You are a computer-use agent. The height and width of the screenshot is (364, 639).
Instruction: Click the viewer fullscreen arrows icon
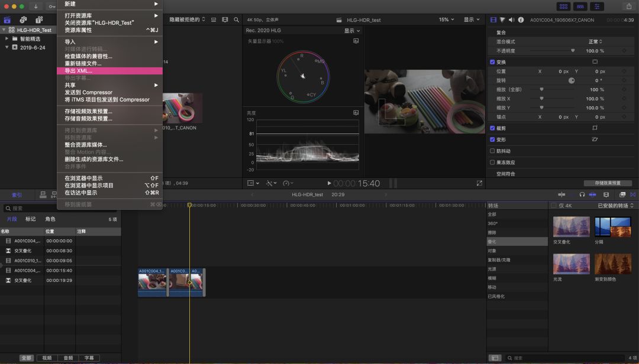coord(479,183)
